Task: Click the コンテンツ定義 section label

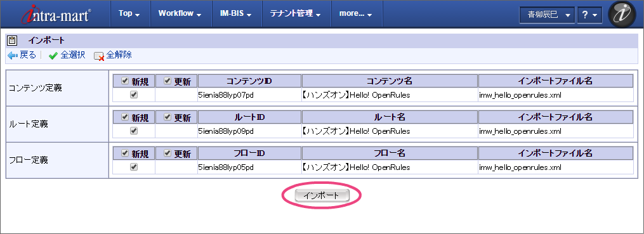Action: click(x=36, y=88)
